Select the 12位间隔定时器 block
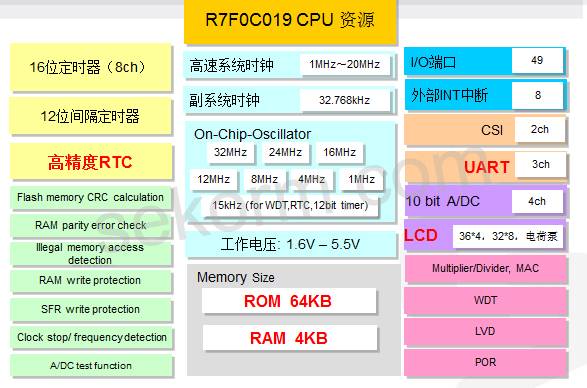This screenshot has width=587, height=388. 91,116
